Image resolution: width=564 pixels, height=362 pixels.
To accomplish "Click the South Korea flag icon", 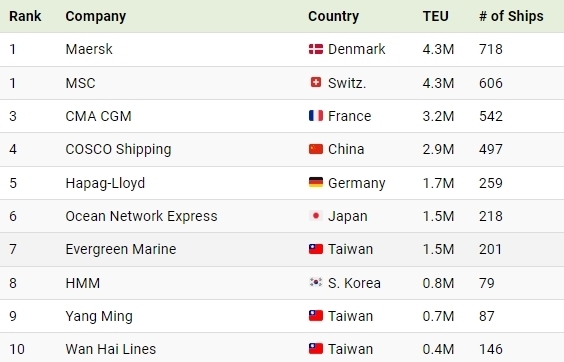I will [x=316, y=282].
